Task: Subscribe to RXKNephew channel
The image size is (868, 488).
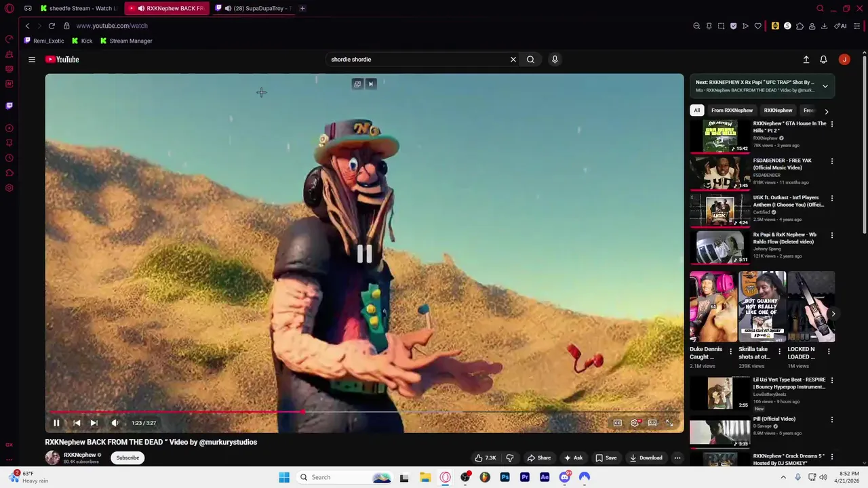Action: 127,457
